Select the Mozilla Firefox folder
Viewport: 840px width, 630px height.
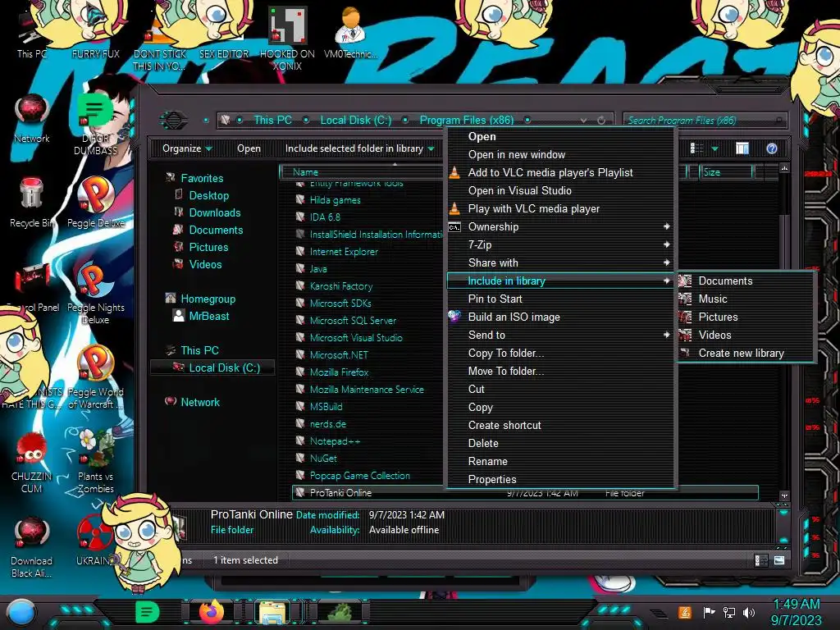point(339,372)
